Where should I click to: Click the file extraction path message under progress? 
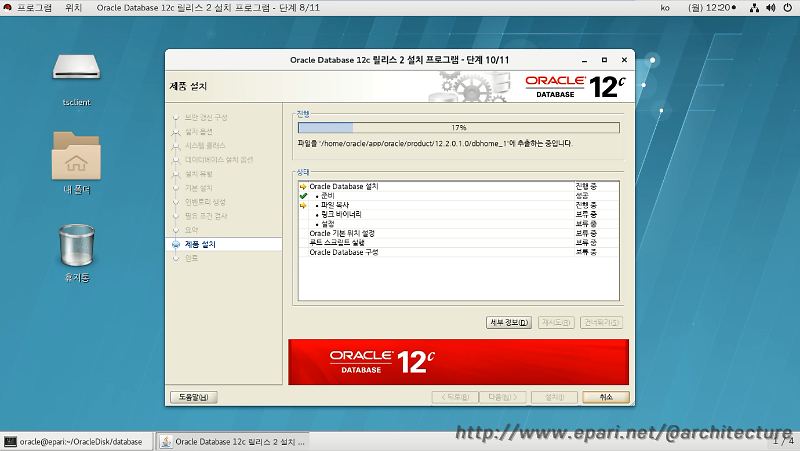[435, 144]
